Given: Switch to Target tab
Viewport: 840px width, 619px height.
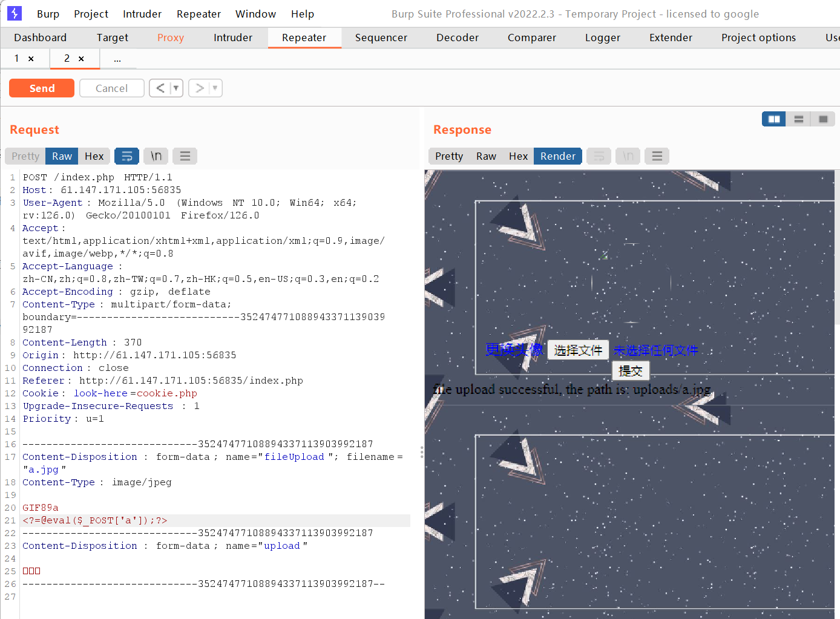Looking at the screenshot, I should [x=113, y=38].
